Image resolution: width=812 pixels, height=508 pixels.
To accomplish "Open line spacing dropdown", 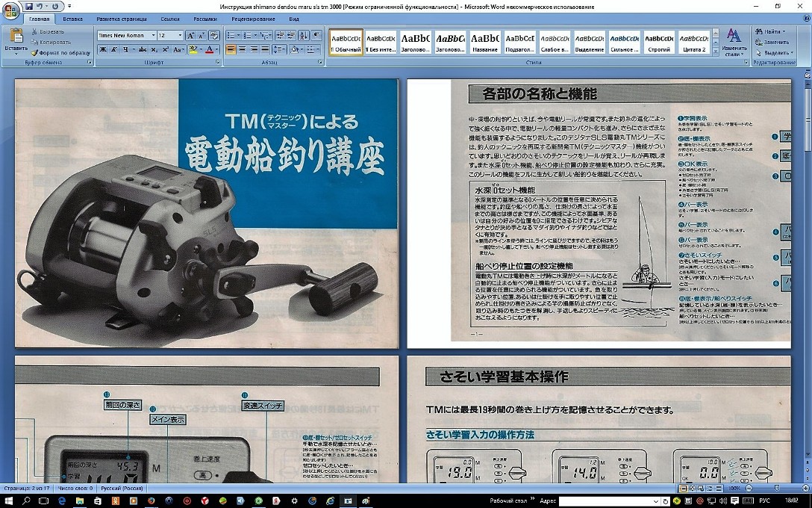I will tap(279, 50).
